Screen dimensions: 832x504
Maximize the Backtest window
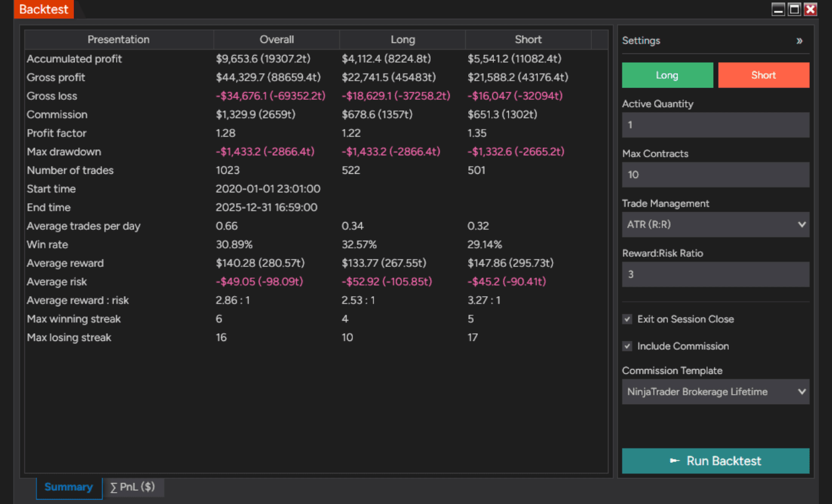coord(794,9)
